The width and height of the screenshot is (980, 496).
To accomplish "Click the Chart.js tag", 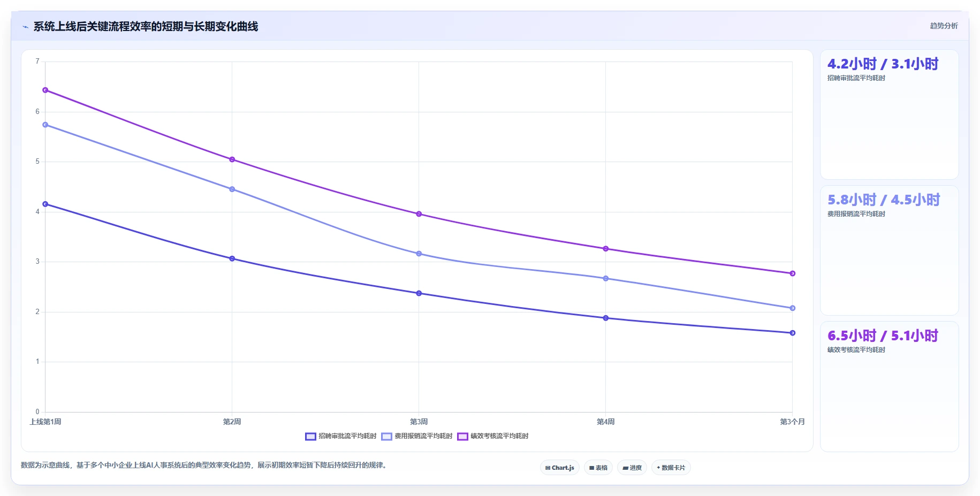I will coord(560,468).
